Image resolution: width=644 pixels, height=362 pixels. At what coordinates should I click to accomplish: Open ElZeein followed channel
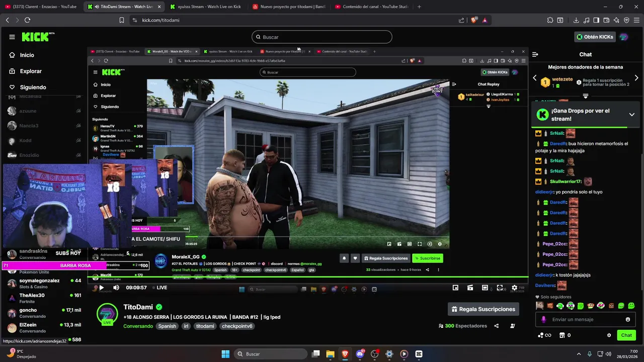(44, 327)
